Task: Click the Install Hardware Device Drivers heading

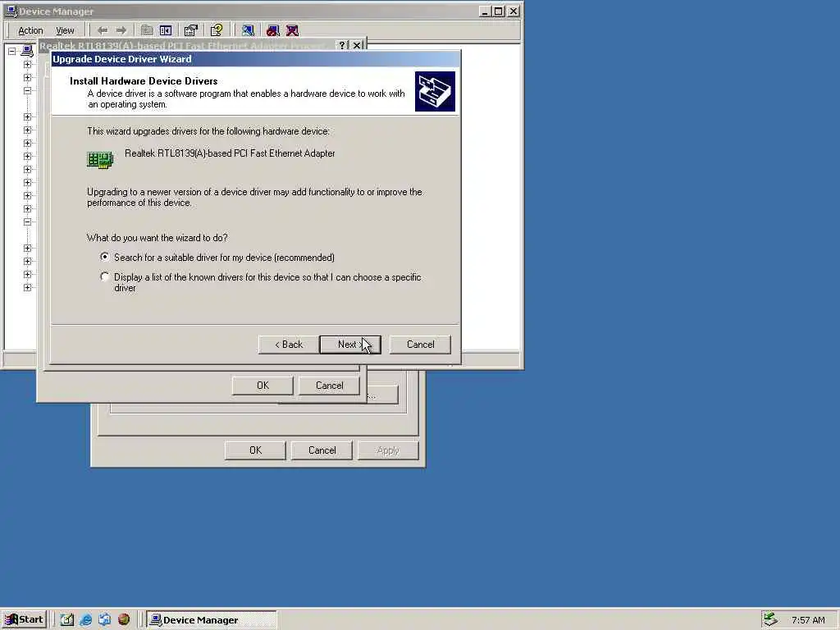Action: click(x=144, y=81)
